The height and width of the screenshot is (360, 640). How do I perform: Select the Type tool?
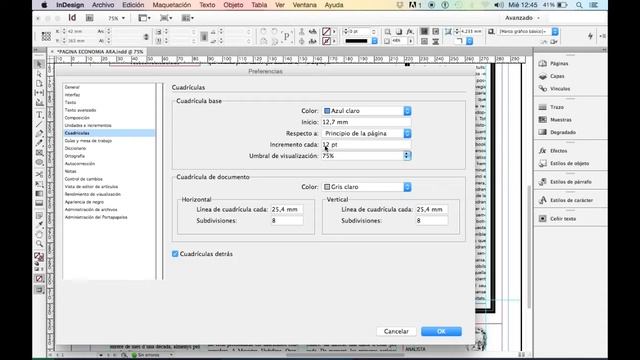(39, 115)
